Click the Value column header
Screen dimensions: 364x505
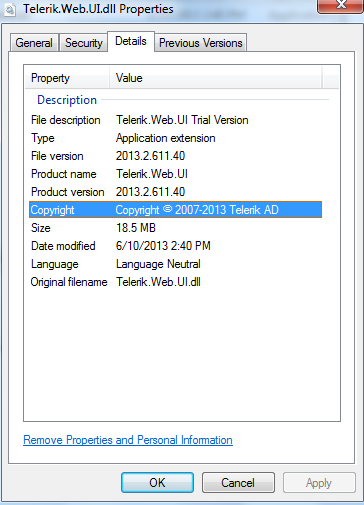(216, 78)
